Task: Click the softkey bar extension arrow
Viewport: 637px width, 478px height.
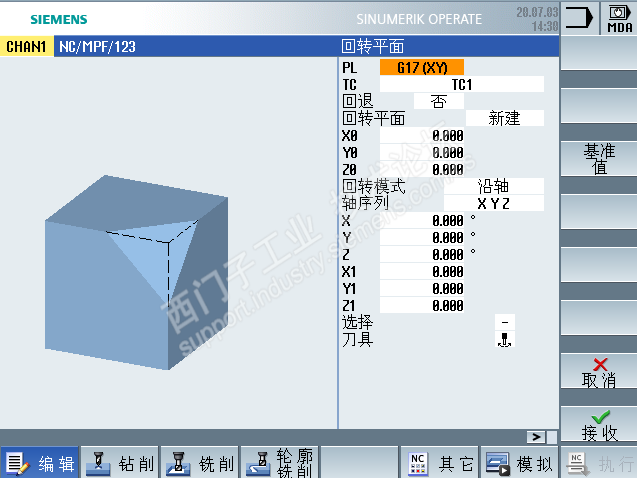Action: (x=536, y=437)
